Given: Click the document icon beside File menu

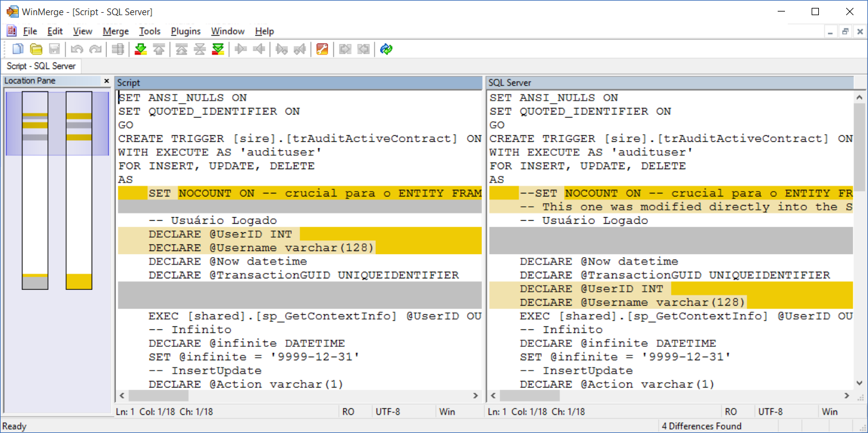Looking at the screenshot, I should click(x=11, y=31).
